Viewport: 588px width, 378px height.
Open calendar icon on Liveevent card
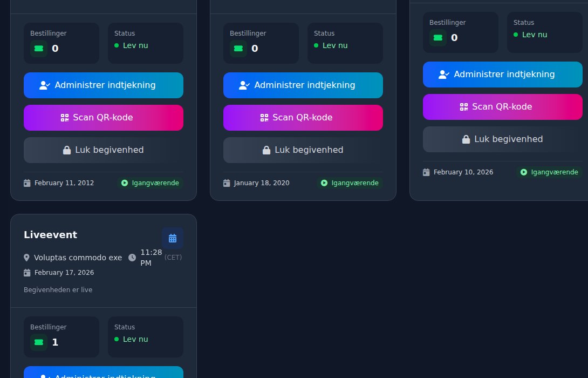[173, 238]
